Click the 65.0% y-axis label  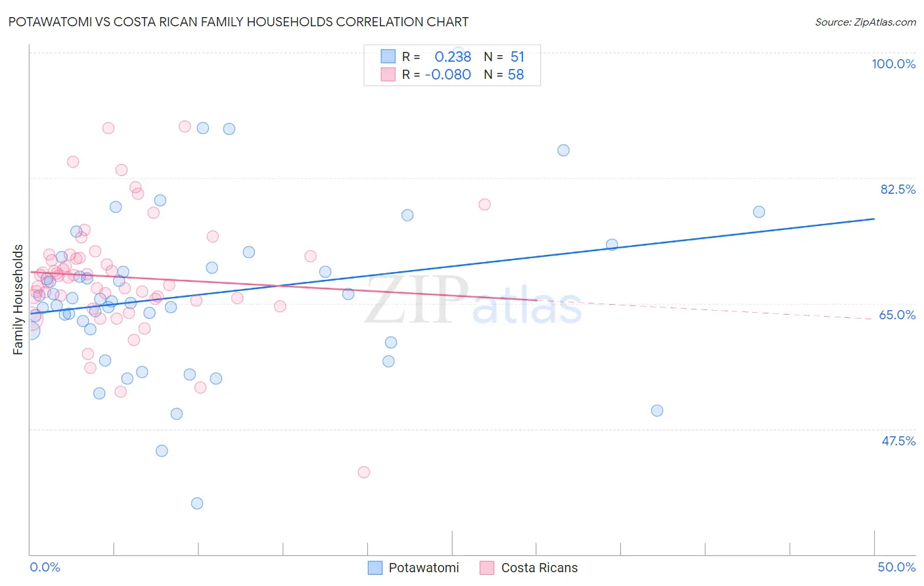(x=898, y=315)
